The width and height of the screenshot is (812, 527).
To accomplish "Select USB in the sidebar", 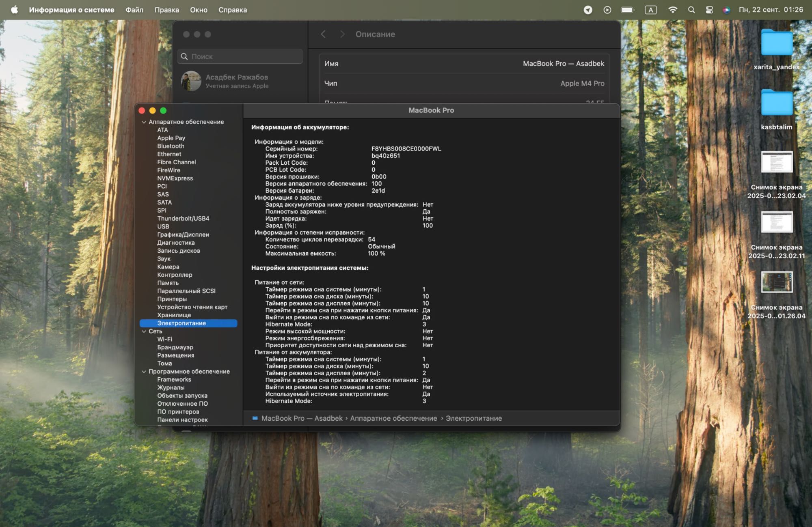I will coord(163,227).
